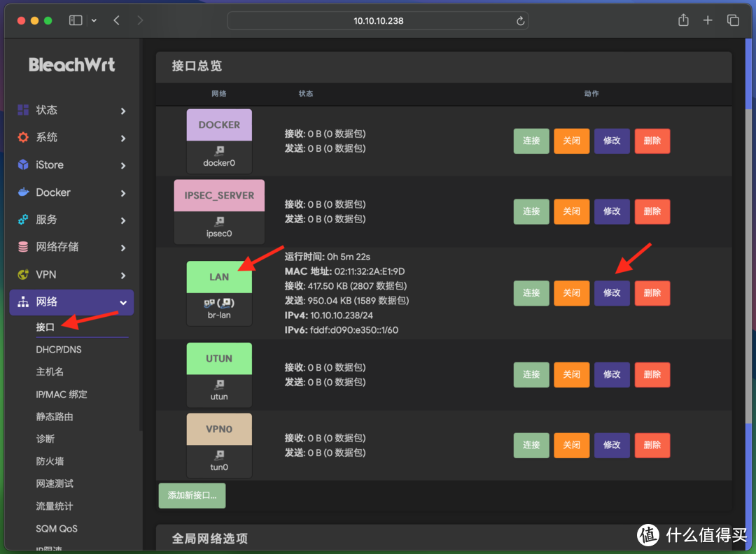The width and height of the screenshot is (756, 554).
Task: Open a new tab with the plus icon
Action: (708, 20)
